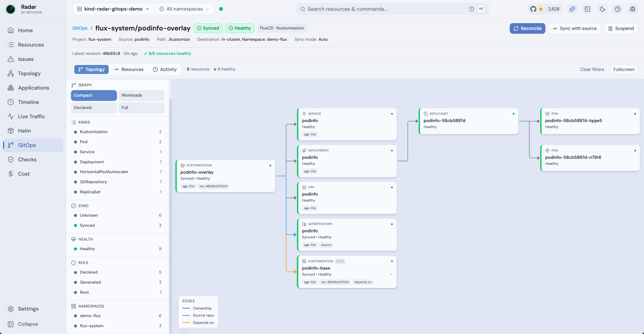Image resolution: width=644 pixels, height=334 pixels.
Task: Select the Compact graph mode
Action: click(94, 95)
